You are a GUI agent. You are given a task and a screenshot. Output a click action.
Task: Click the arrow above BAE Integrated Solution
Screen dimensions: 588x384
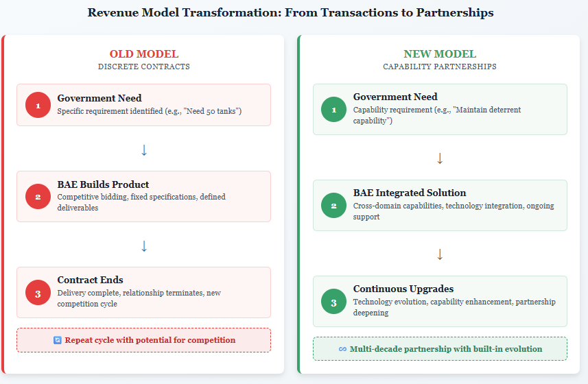440,158
